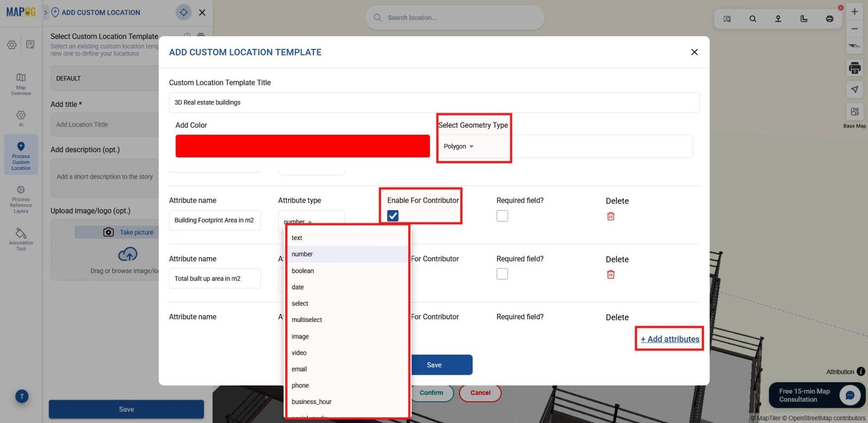Open the Polygon geometry type dropdown
The height and width of the screenshot is (423, 868).
point(459,147)
